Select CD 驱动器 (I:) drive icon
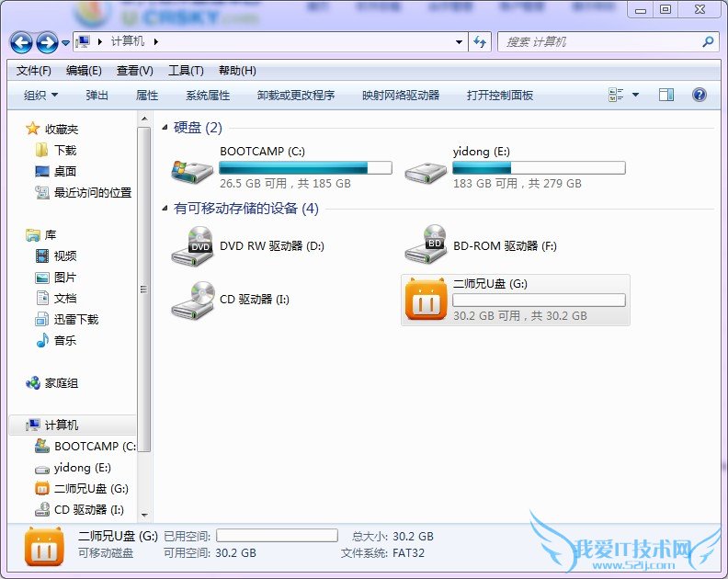Screen dimensions: 728x579 192,301
